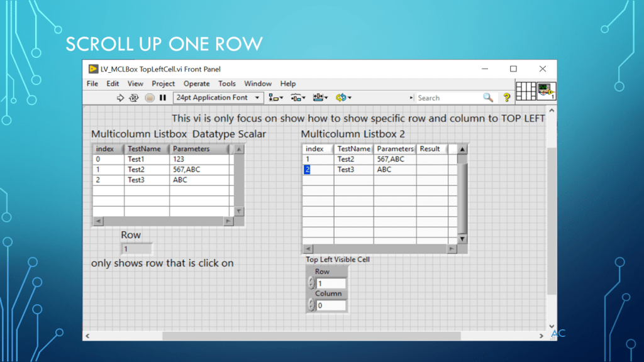Open the Resize Objects dropdown
The height and width of the screenshot is (362, 644).
pyautogui.click(x=321, y=98)
